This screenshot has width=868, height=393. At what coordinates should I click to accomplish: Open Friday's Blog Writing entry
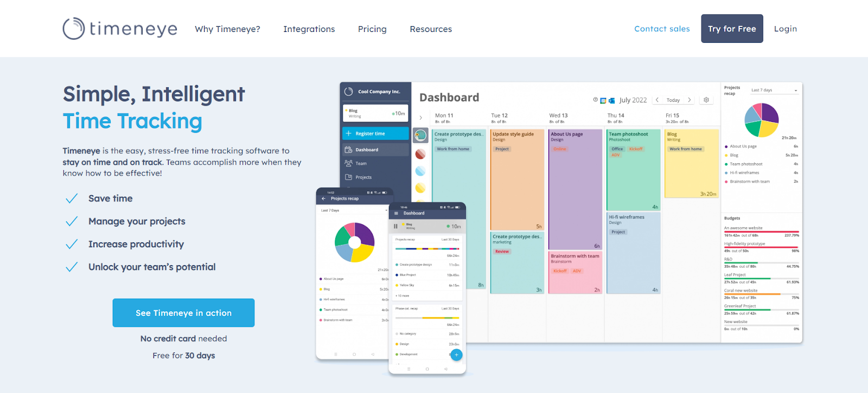coord(692,163)
